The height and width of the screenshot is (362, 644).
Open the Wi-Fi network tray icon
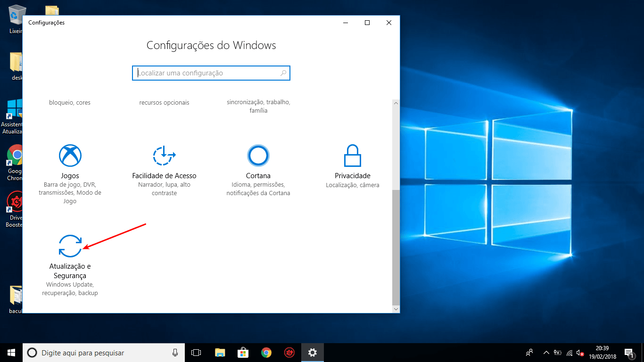570,353
